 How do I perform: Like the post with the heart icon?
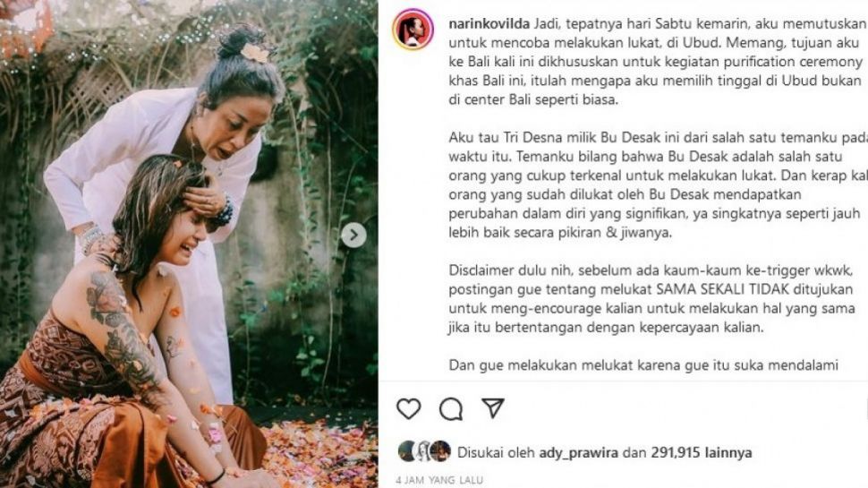coord(409,409)
